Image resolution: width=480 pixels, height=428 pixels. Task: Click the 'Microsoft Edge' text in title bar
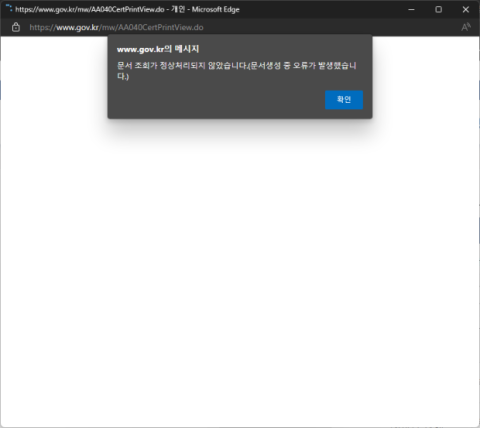pyautogui.click(x=215, y=9)
